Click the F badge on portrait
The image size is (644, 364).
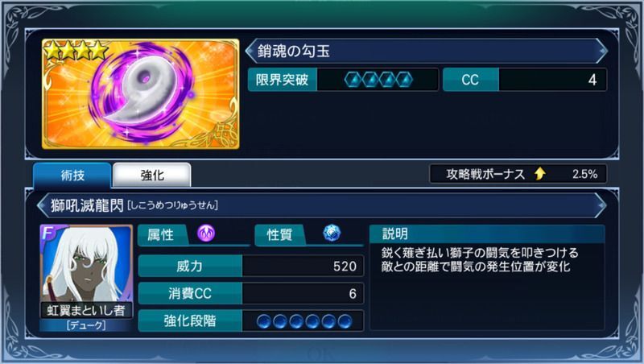click(48, 233)
